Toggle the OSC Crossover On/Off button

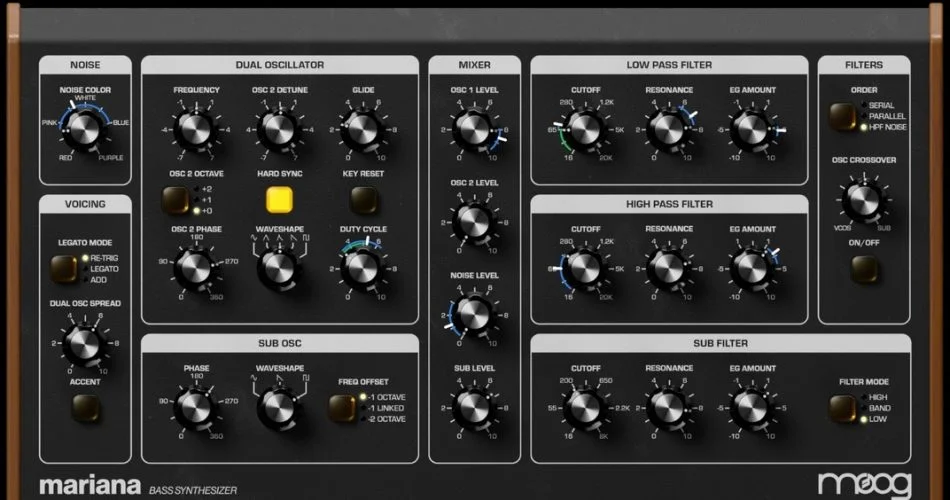864,269
